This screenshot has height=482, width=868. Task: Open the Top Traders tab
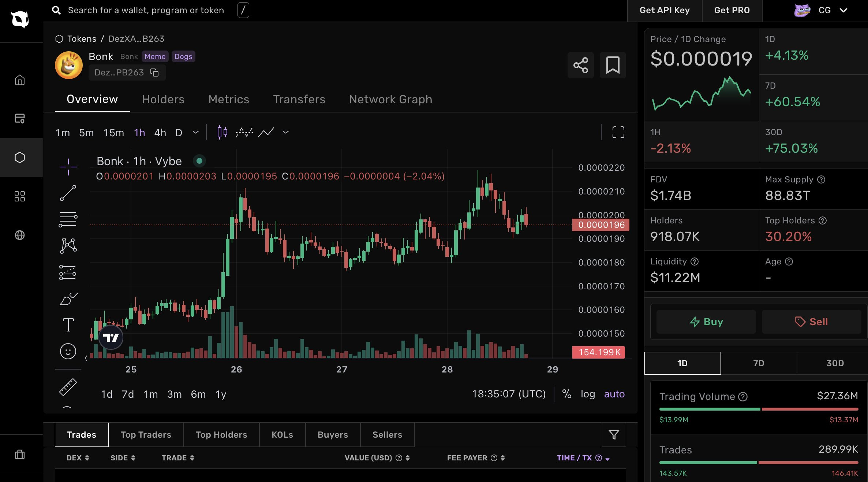[146, 435]
